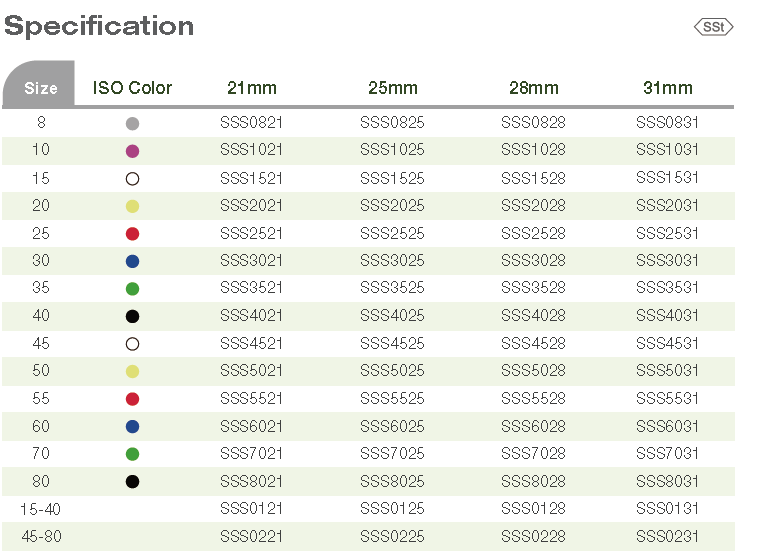Click assorted set code SSS0121
763x558 pixels.
point(251,509)
